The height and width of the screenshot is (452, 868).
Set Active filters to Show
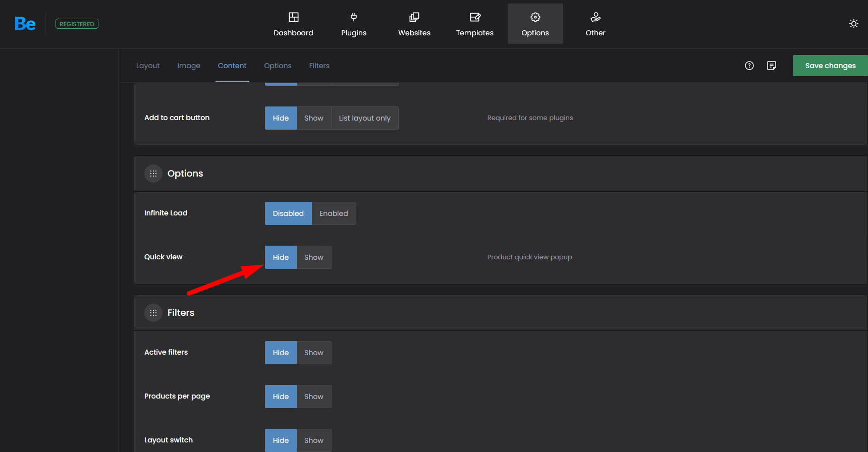(314, 353)
